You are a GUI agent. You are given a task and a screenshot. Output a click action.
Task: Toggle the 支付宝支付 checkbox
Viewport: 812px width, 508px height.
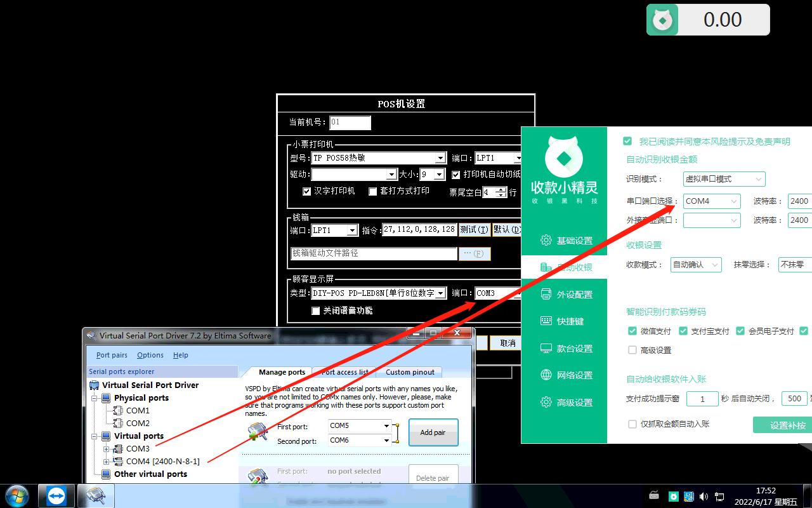tap(683, 331)
